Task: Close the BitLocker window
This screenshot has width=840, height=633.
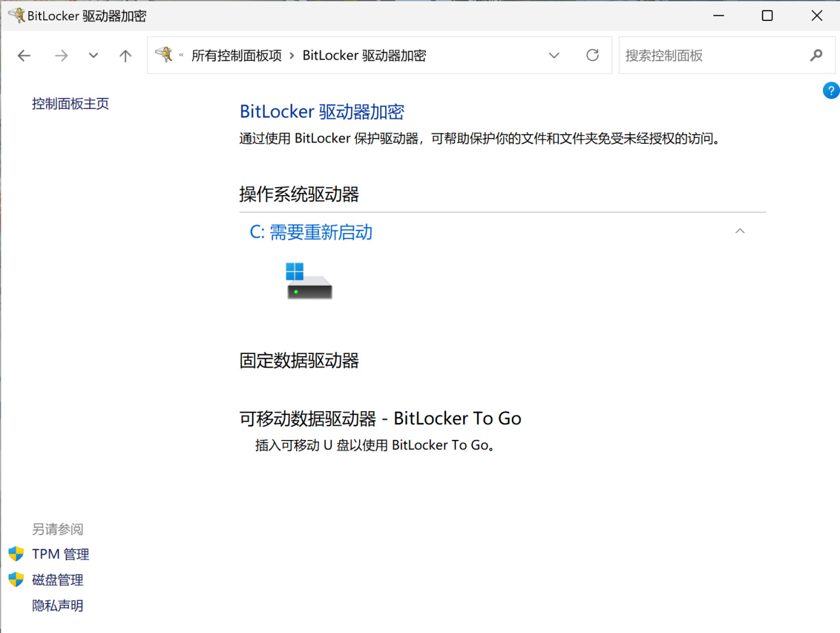Action: pyautogui.click(x=817, y=15)
